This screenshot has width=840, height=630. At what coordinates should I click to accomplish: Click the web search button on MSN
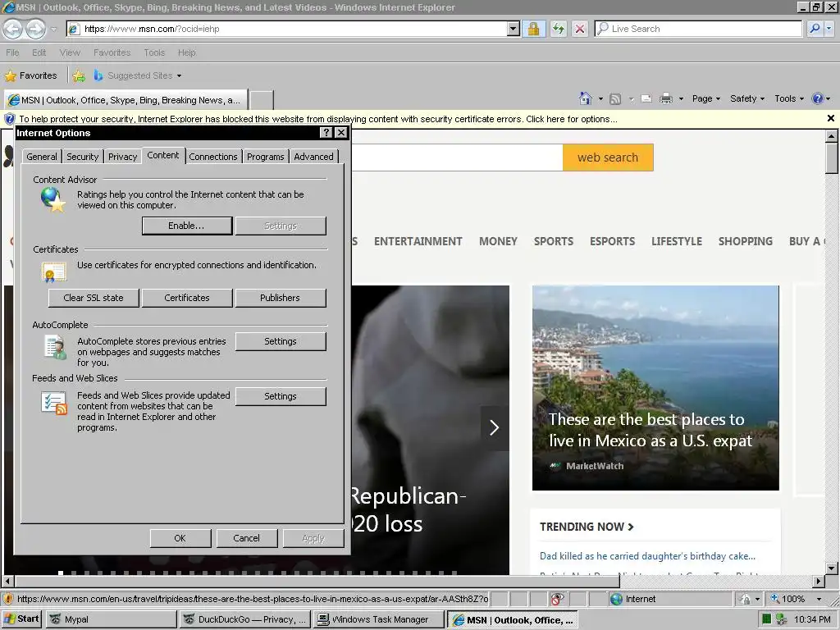pyautogui.click(x=608, y=157)
